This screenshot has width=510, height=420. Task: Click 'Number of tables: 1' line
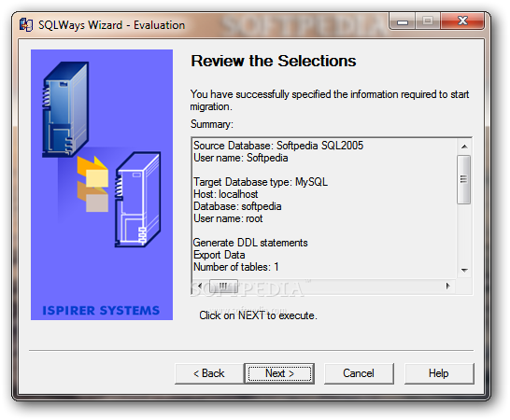click(x=235, y=267)
